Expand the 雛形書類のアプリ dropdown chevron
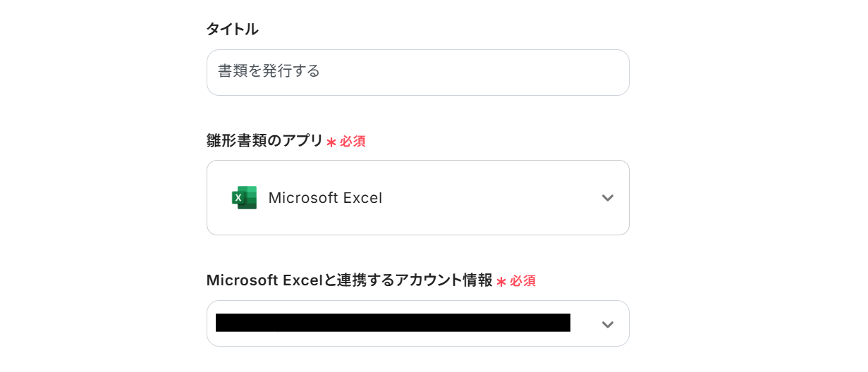 pyautogui.click(x=607, y=198)
